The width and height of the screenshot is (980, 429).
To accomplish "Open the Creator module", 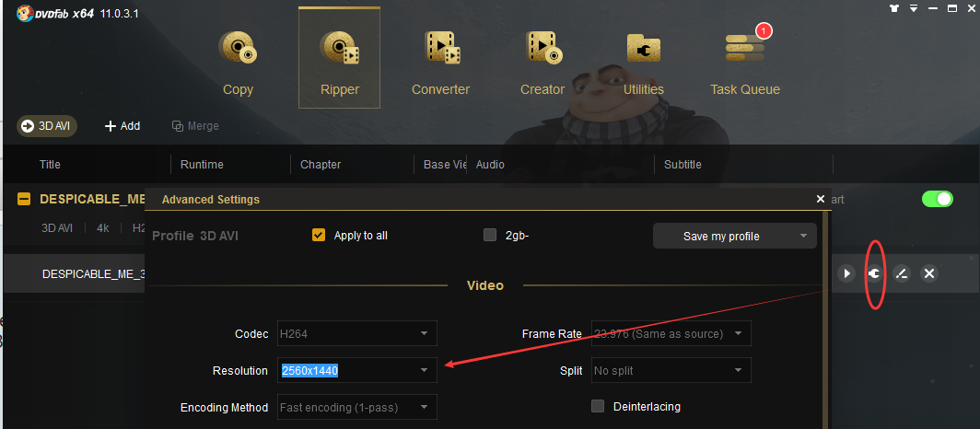I will 542,64.
